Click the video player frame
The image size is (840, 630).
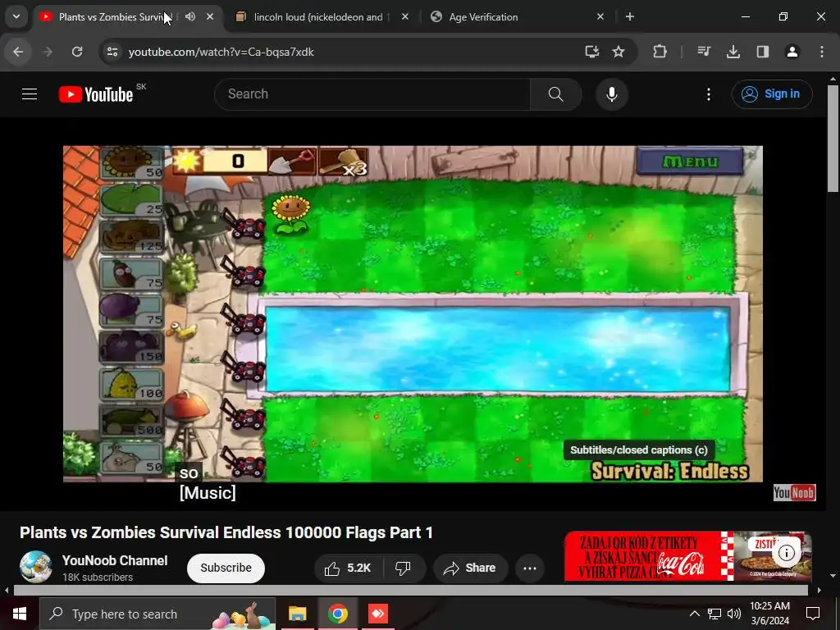point(413,314)
